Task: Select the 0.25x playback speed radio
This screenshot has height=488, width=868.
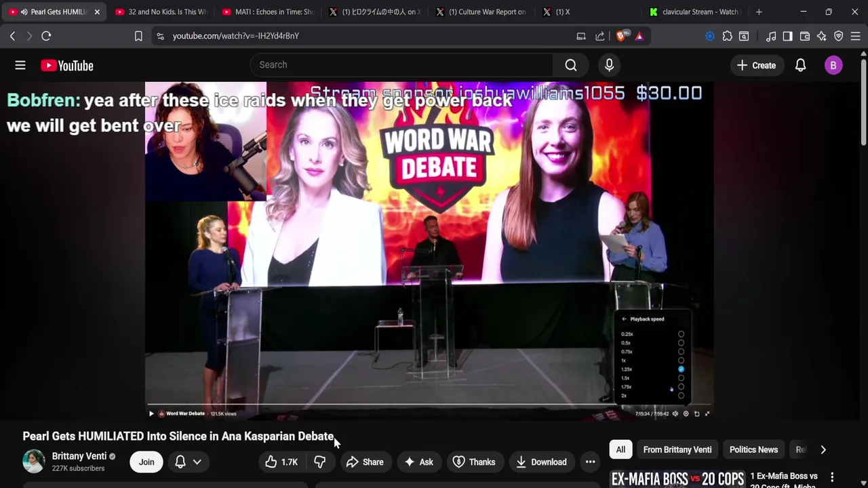Action: click(x=681, y=334)
